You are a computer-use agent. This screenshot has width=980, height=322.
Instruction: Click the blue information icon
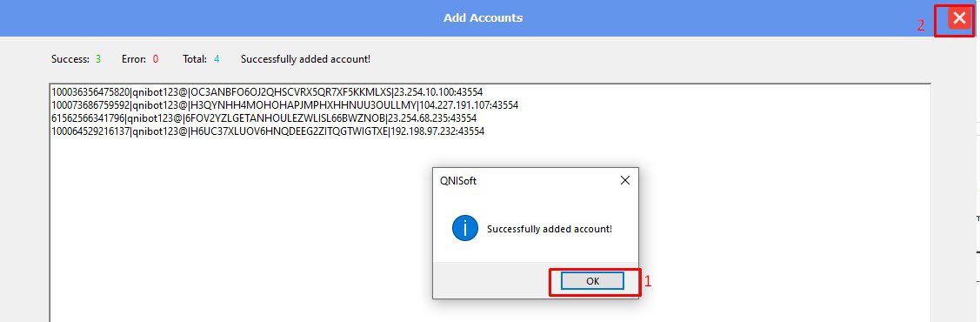[465, 229]
